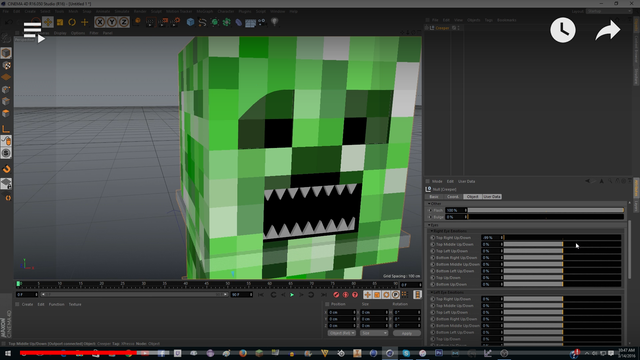Open User Data menu in attributes
Screen dimensions: 640x360
(467, 181)
